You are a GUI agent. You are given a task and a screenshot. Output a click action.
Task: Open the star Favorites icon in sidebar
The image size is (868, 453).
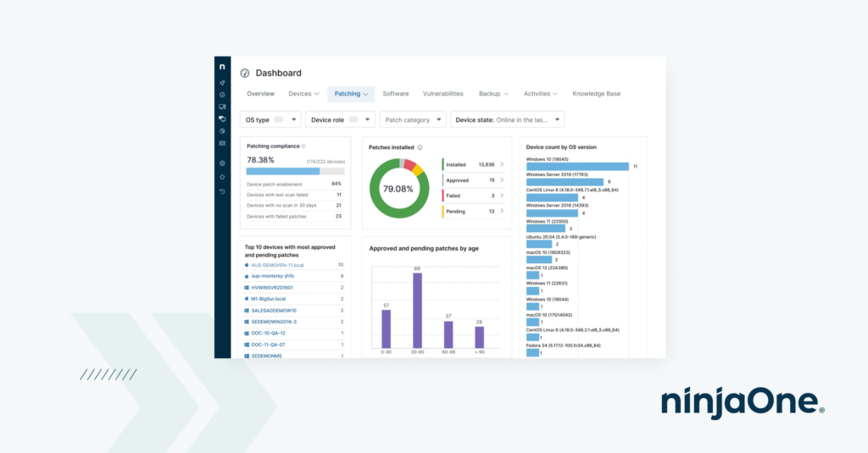tap(222, 177)
